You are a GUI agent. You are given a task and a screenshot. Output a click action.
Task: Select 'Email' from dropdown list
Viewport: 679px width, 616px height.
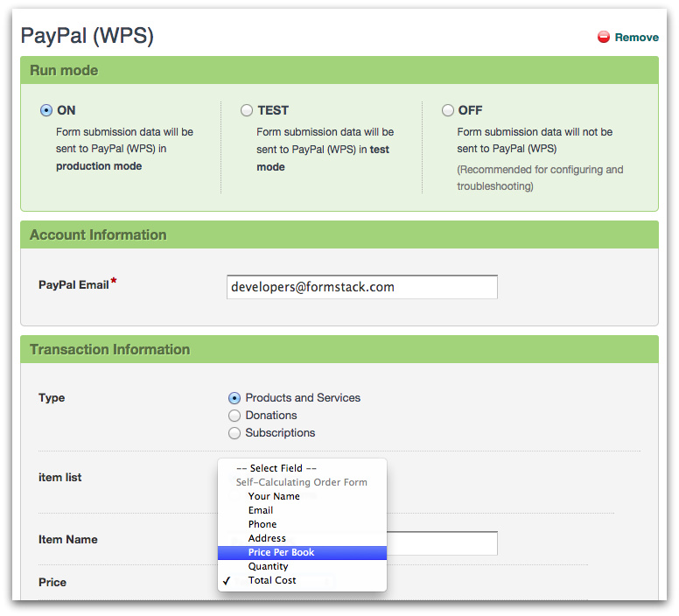[x=261, y=510]
